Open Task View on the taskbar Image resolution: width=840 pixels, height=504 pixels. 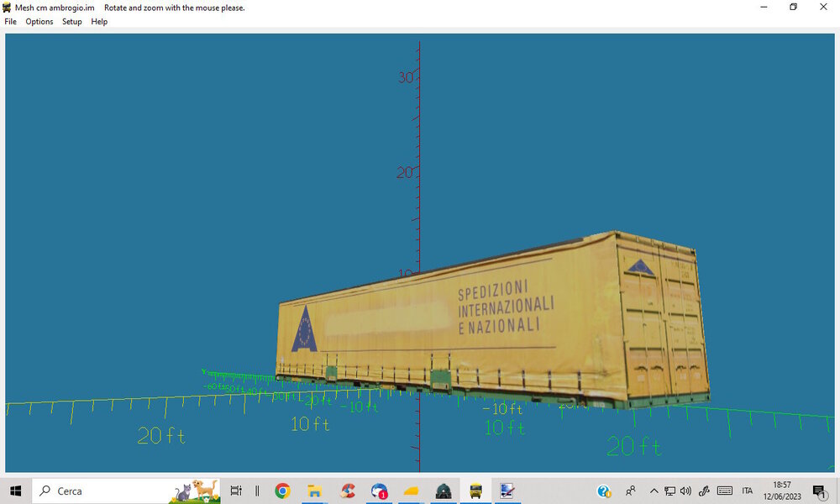point(236,491)
